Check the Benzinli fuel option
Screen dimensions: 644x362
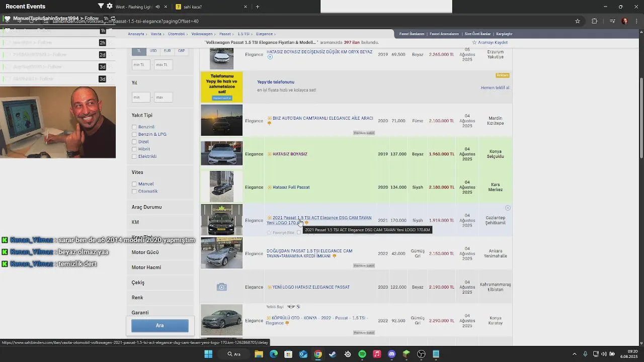tap(134, 127)
